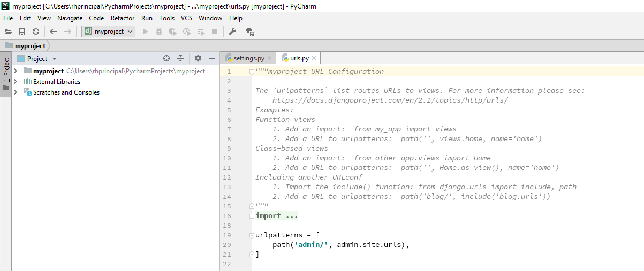The height and width of the screenshot is (271, 644).
Task: Navigate back with the left arrow
Action: click(x=53, y=32)
